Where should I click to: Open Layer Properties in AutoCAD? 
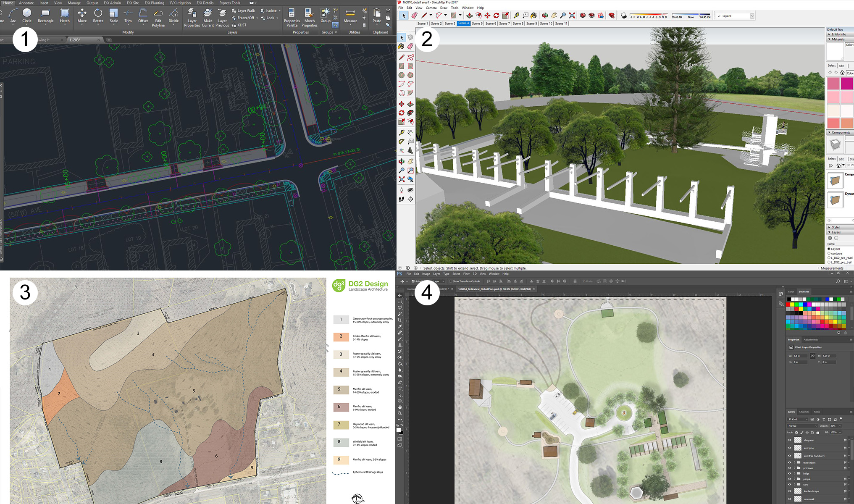[x=192, y=17]
